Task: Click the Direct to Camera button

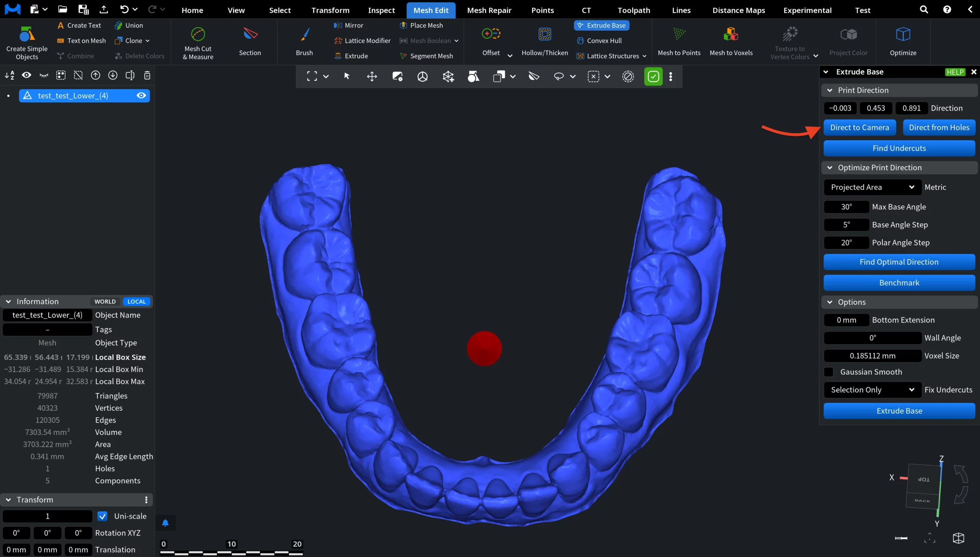Action: (859, 128)
